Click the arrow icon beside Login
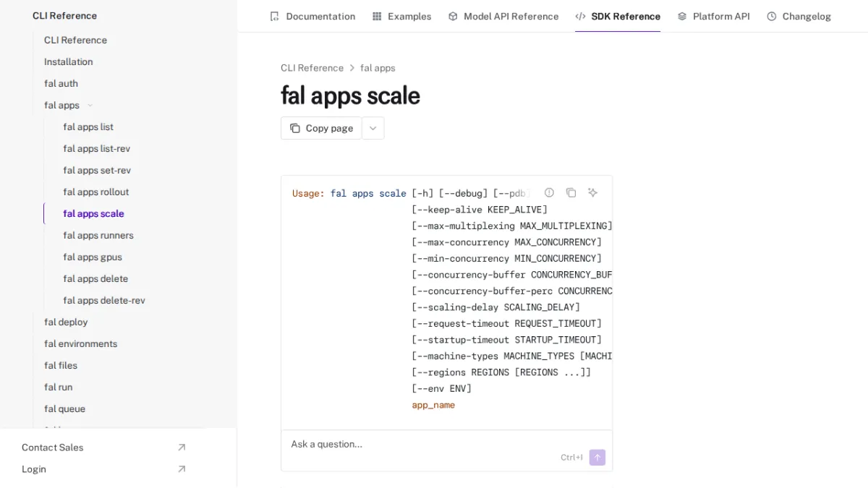The image size is (868, 488). tap(182, 469)
